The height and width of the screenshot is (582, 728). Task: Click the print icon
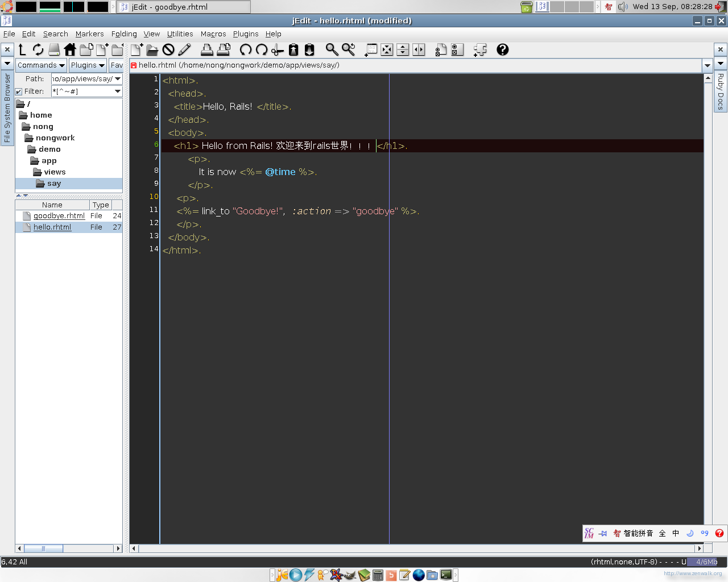pos(207,49)
